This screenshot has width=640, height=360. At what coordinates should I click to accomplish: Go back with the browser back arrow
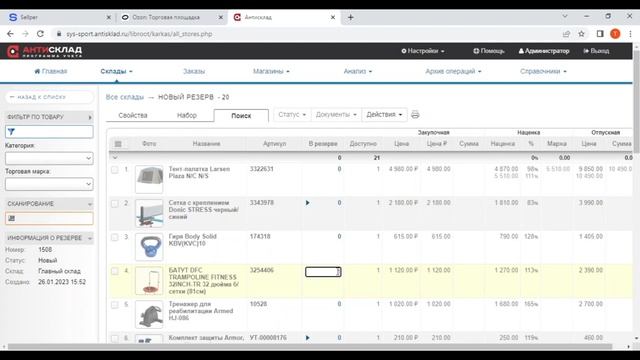coord(10,34)
